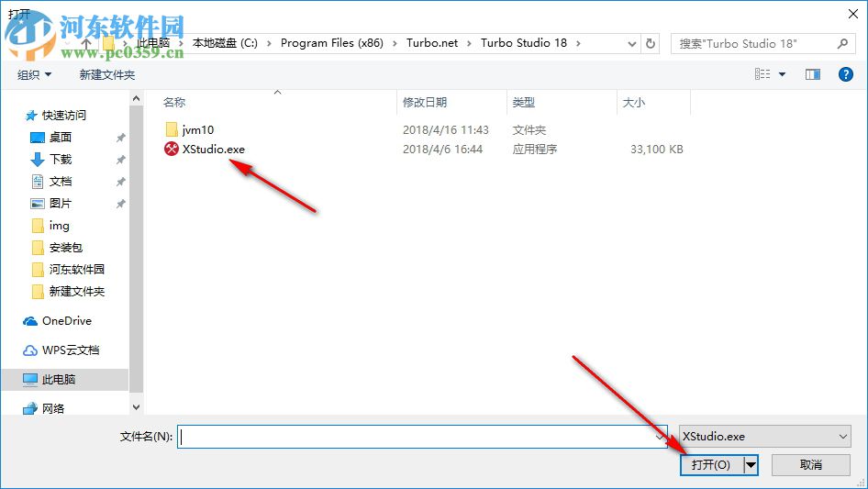The image size is (868, 489).
Task: Expand view options dropdown arrow
Action: (782, 74)
